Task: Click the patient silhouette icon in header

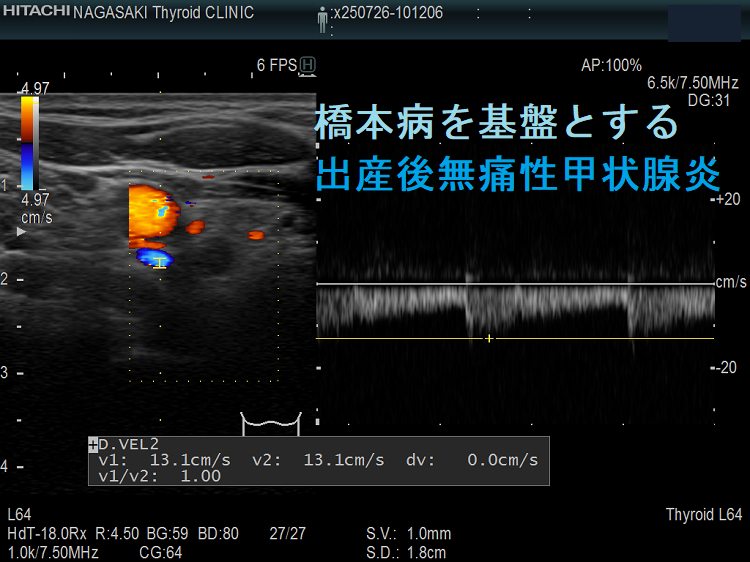Action: [323, 17]
